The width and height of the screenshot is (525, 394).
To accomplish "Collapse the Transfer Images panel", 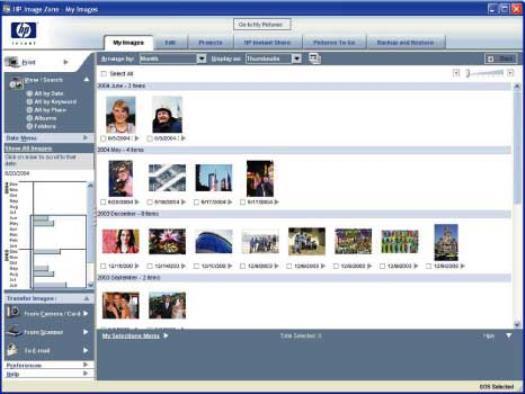I will tap(87, 298).
